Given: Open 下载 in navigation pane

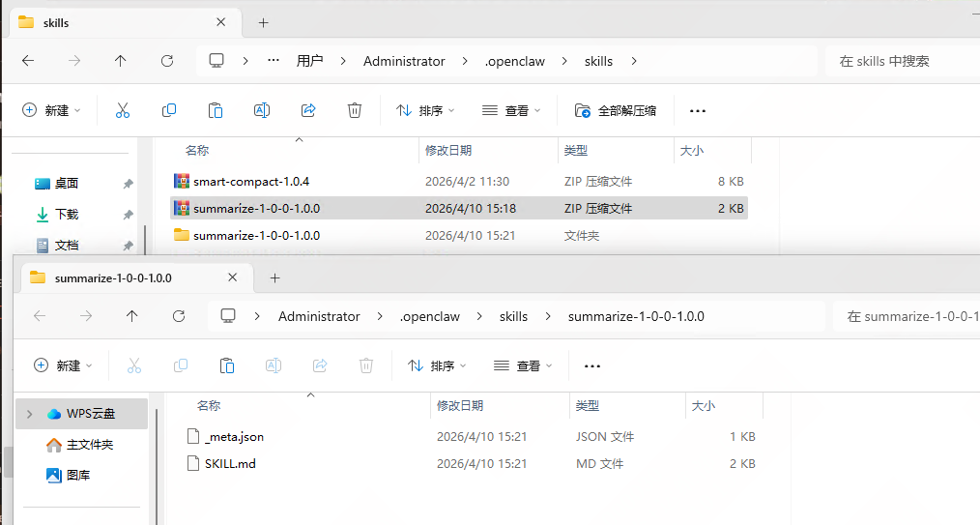Looking at the screenshot, I should click(67, 215).
